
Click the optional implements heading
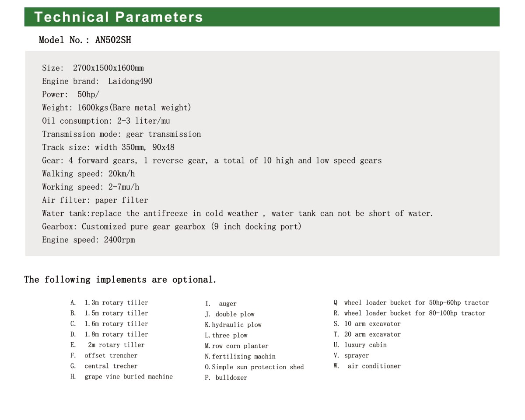[120, 280]
